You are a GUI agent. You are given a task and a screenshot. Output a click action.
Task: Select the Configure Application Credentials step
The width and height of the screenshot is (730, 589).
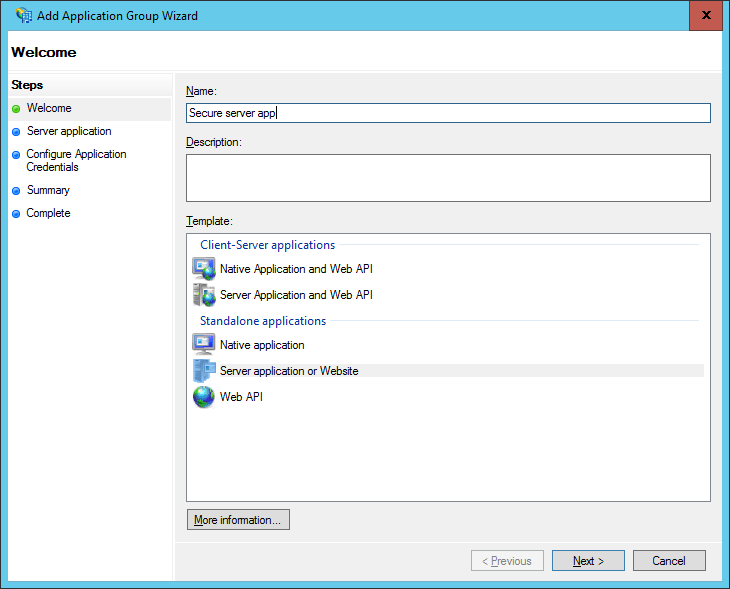[x=76, y=160]
